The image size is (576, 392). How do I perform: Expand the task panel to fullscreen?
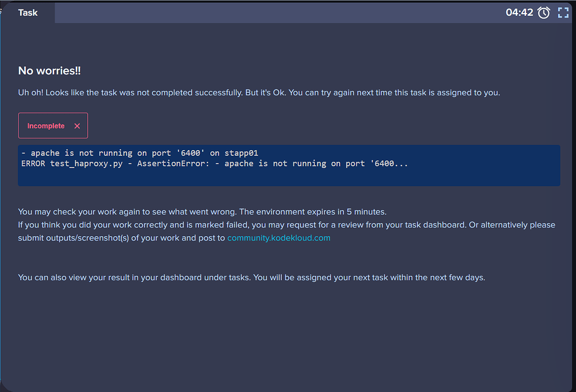click(x=563, y=12)
